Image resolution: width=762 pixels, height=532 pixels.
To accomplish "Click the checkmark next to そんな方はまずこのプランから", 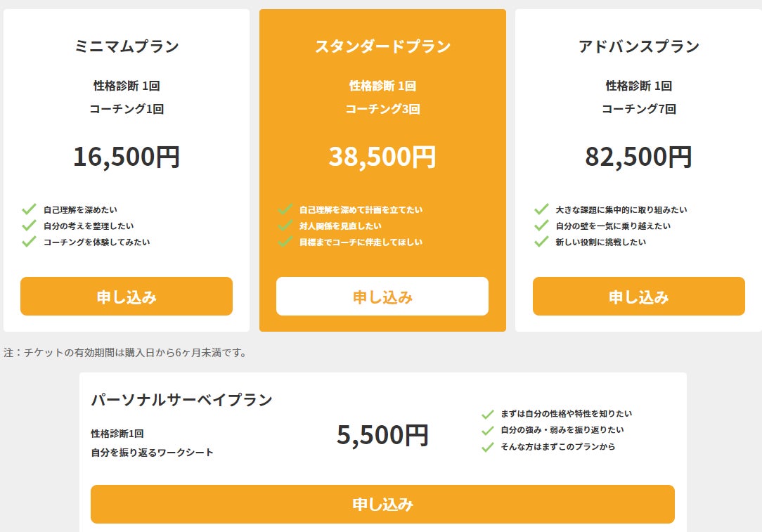I will (x=487, y=447).
